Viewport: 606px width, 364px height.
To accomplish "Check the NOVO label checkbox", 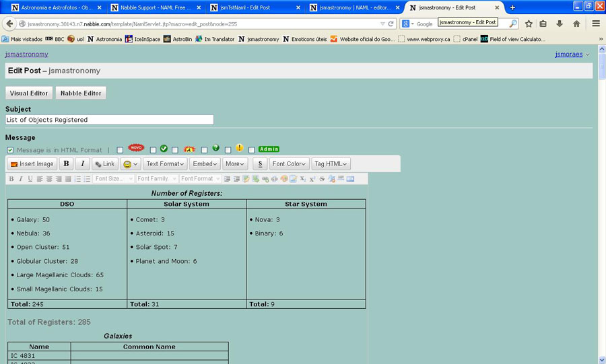I will pos(120,150).
